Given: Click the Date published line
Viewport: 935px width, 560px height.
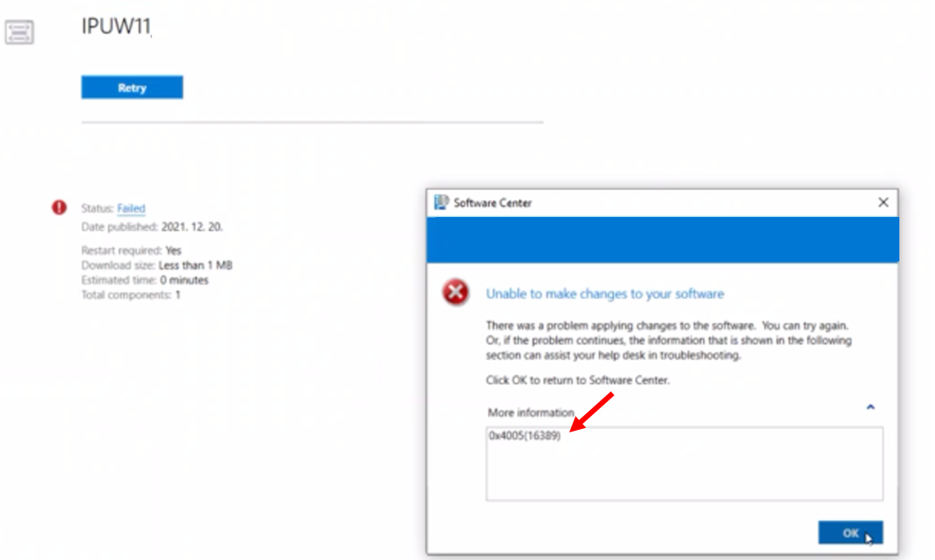Looking at the screenshot, I should [153, 227].
